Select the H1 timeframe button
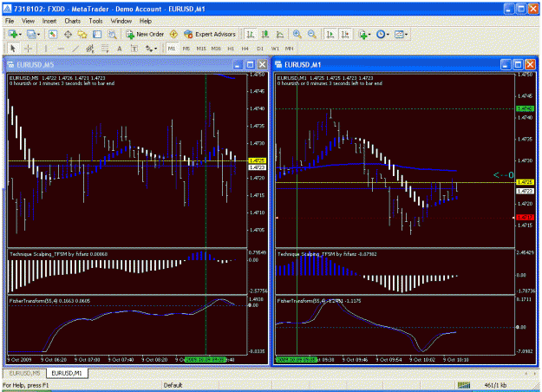The height and width of the screenshot is (392, 542). click(x=231, y=49)
